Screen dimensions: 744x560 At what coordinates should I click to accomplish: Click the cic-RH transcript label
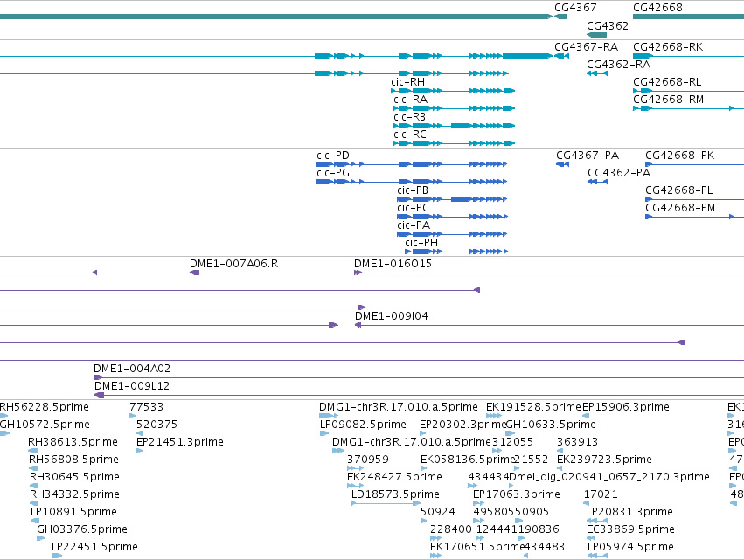point(407,82)
